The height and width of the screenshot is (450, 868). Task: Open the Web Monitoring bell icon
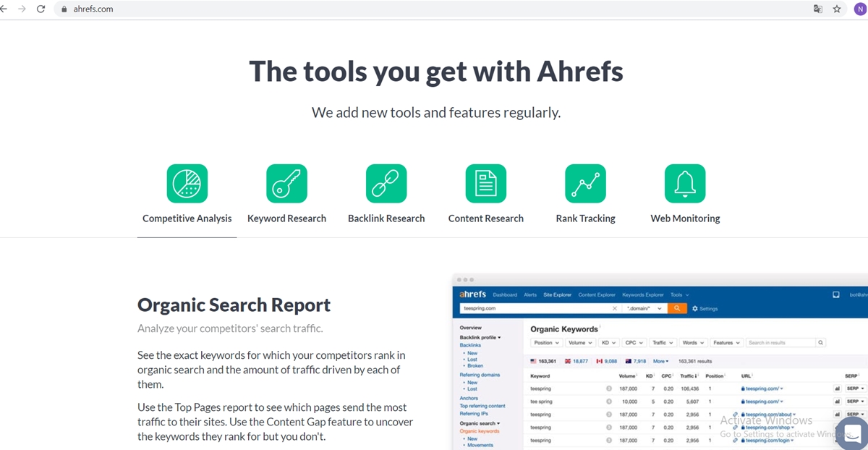685,183
